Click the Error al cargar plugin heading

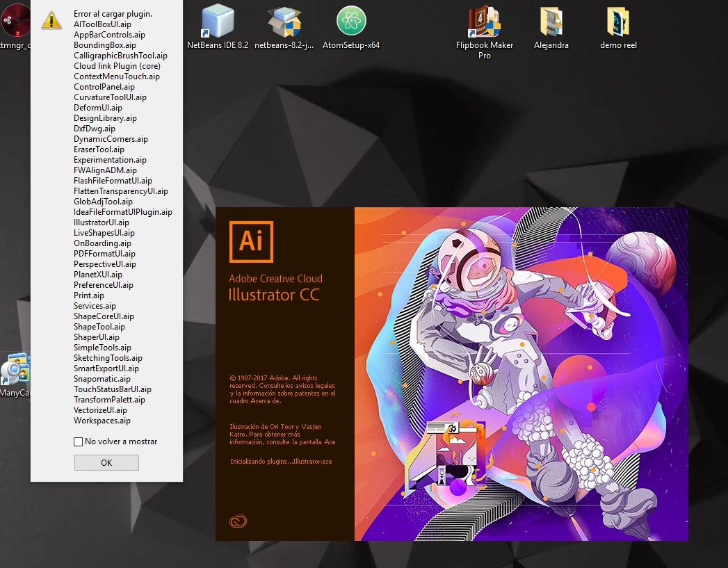click(x=113, y=14)
